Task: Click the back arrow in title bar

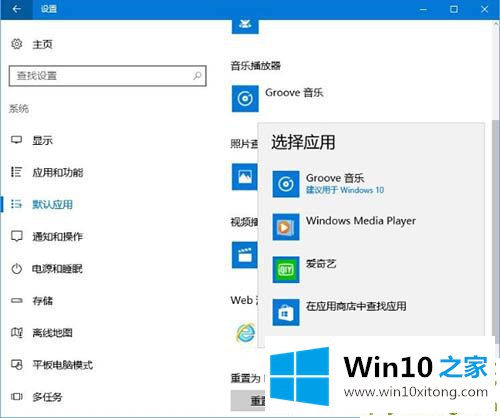Action: click(x=16, y=9)
